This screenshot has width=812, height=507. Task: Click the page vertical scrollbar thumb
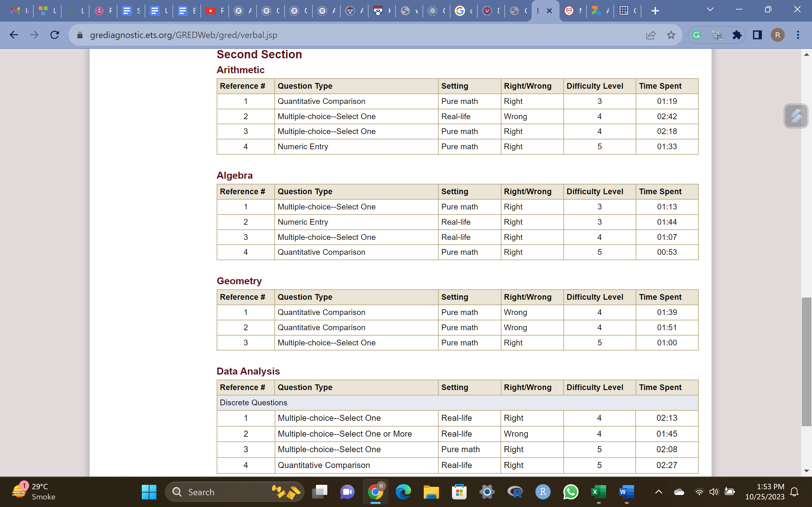(806, 362)
